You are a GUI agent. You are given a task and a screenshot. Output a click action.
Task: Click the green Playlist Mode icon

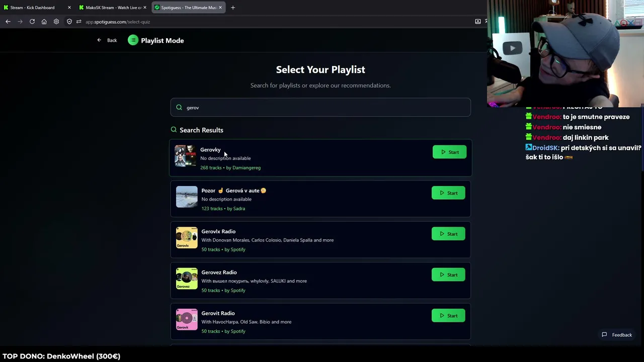[x=133, y=40]
